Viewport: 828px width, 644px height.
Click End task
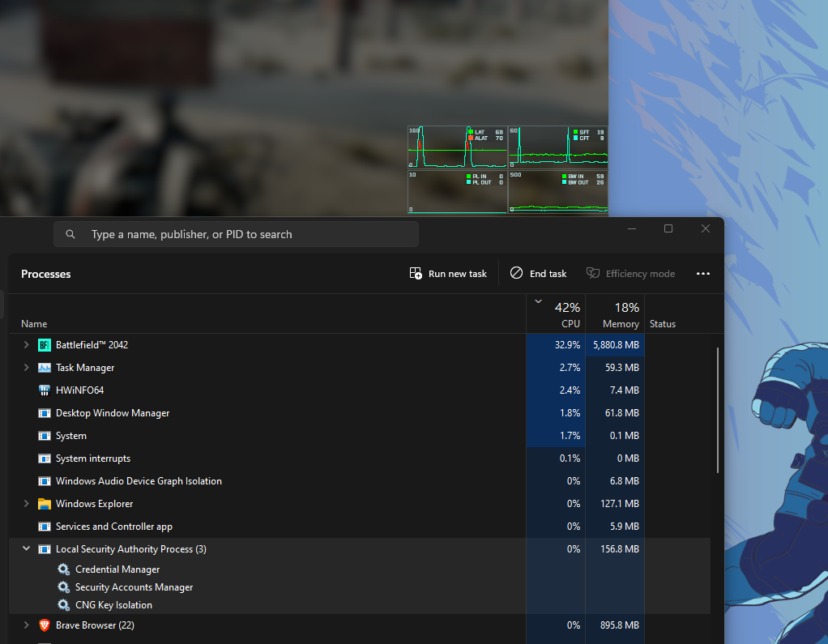538,274
